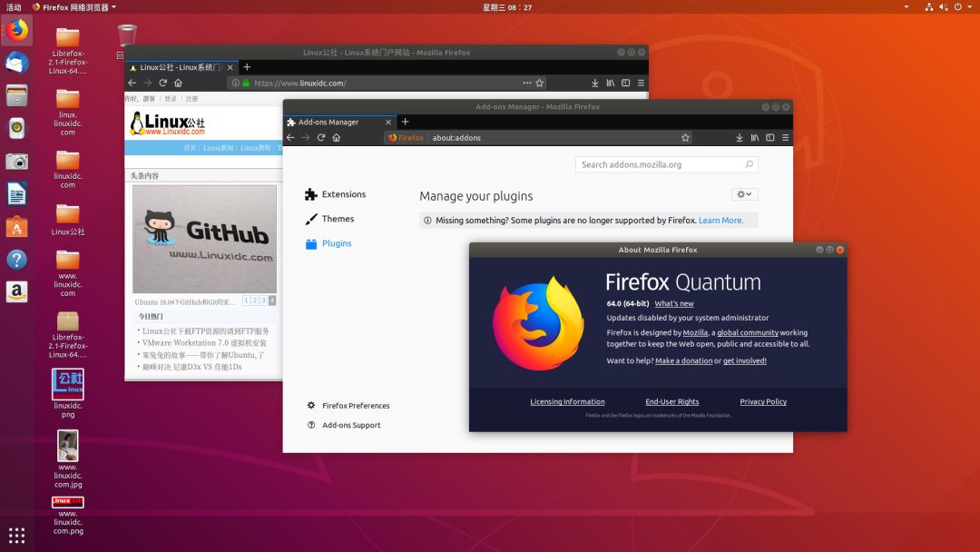This screenshot has height=552, width=980.
Task: Open the volume icon in the top bar
Action: pyautogui.click(x=943, y=7)
